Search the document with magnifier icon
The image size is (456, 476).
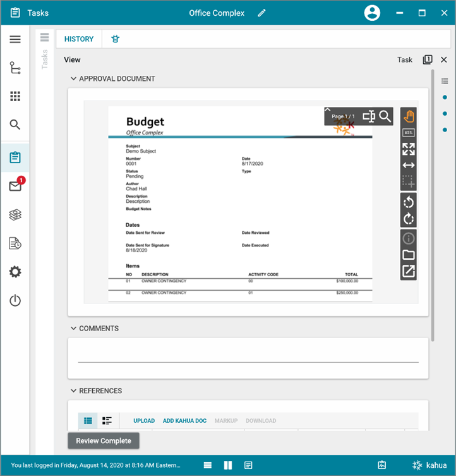click(385, 116)
